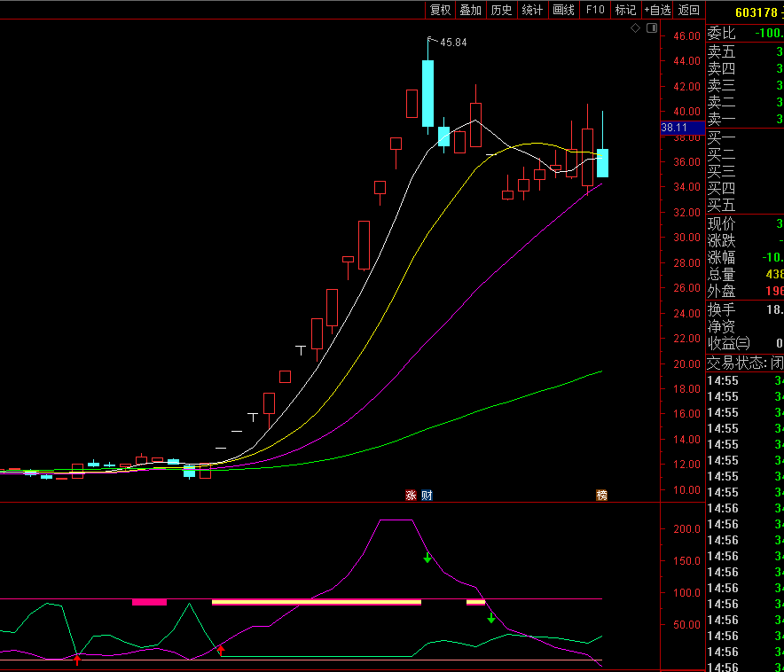784x672 pixels.
Task: Click the 净资 net asset label
Action: pyautogui.click(x=722, y=327)
